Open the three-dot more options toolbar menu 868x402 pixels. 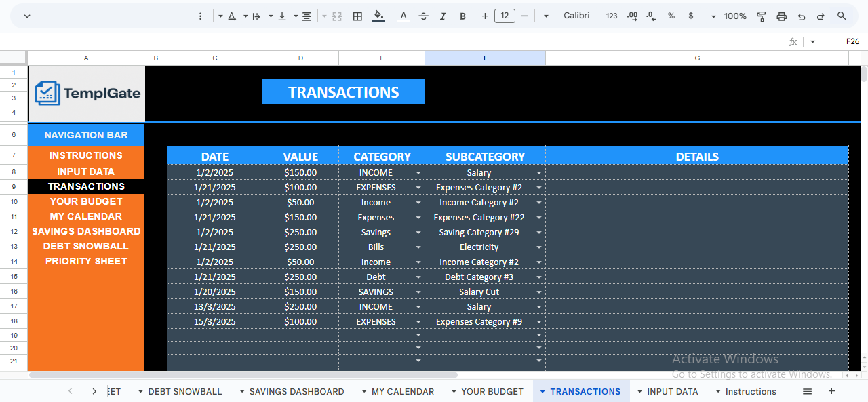[x=200, y=16]
